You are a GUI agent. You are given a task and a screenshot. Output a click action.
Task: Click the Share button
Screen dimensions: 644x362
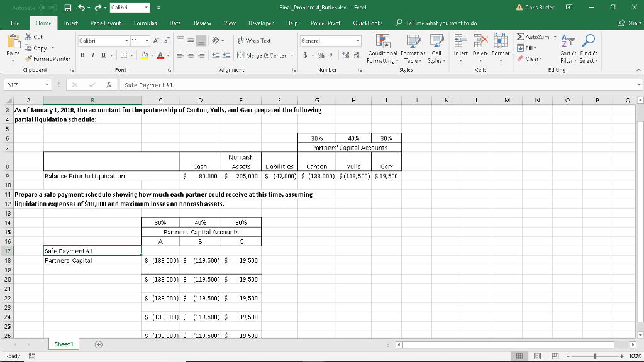630,23
